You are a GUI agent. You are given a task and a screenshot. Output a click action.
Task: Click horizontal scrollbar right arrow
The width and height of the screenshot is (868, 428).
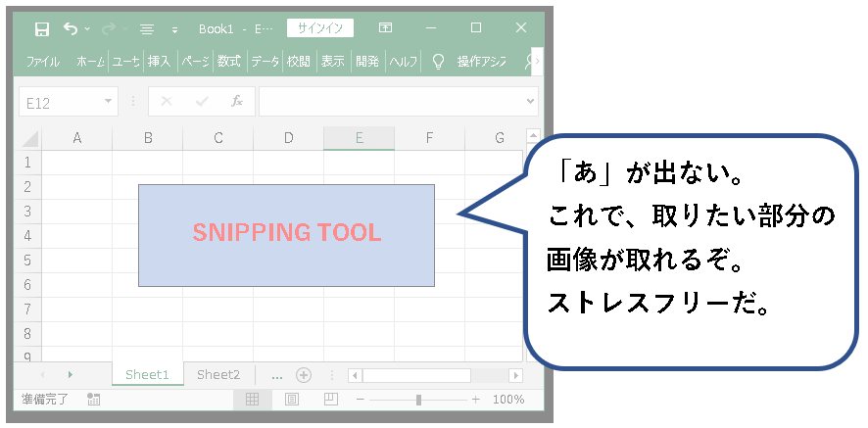pyautogui.click(x=515, y=375)
